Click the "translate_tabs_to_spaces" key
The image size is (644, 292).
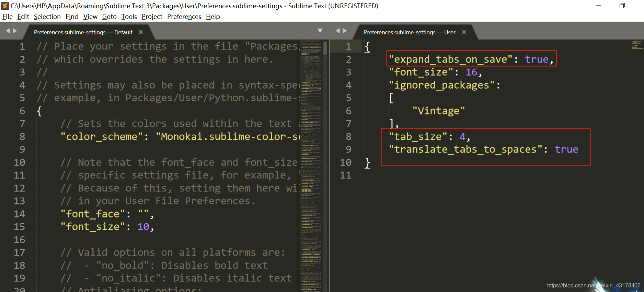[465, 149]
